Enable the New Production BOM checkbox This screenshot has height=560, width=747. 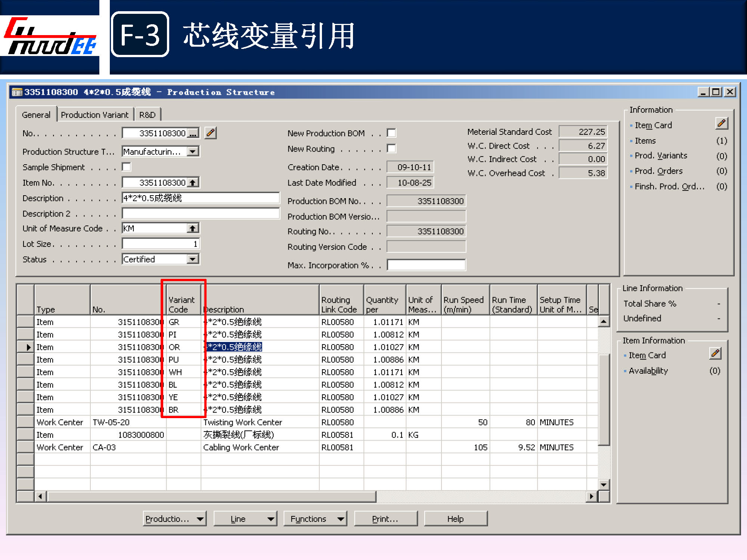click(391, 133)
